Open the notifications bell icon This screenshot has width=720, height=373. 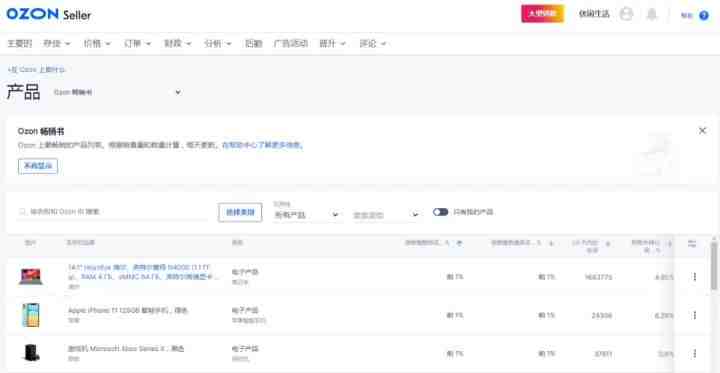pos(652,14)
